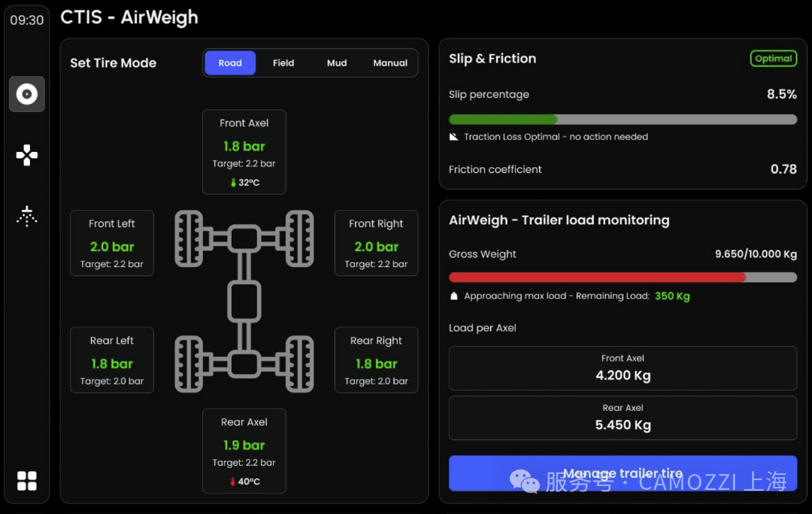Open the tire pressure sidebar icon
Screen dimensions: 812x514
click(27, 94)
